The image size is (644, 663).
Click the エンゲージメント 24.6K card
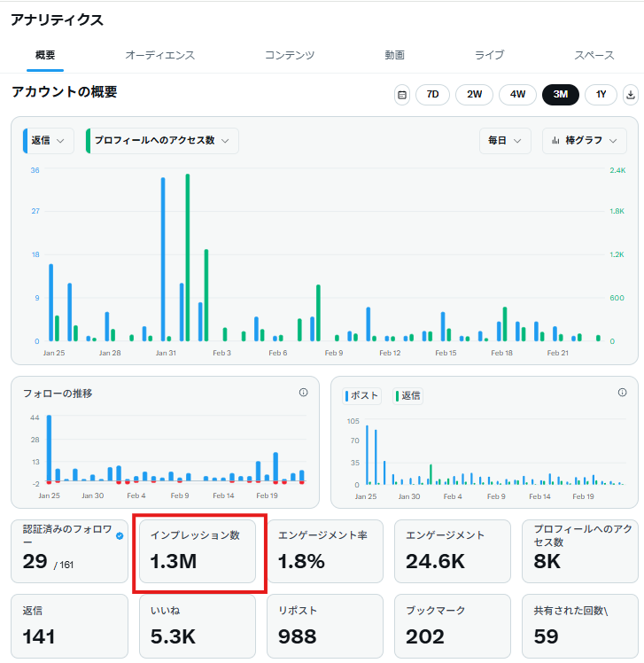[x=453, y=551]
